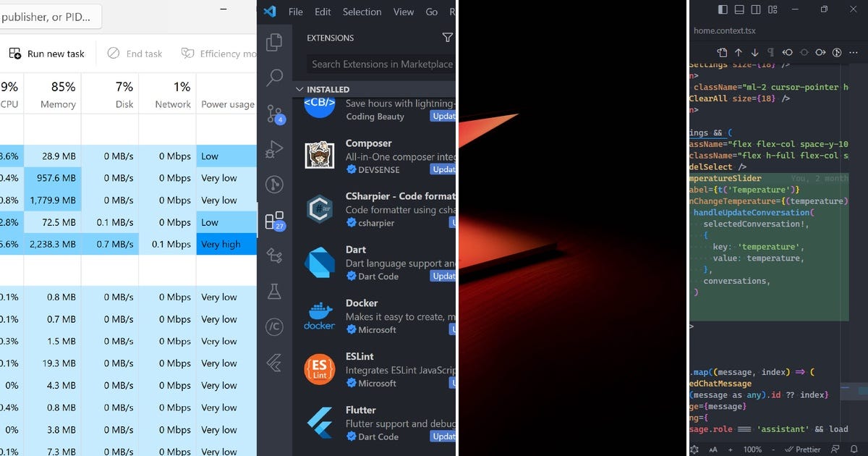Open the Selection menu
This screenshot has height=456, width=868.
click(362, 12)
